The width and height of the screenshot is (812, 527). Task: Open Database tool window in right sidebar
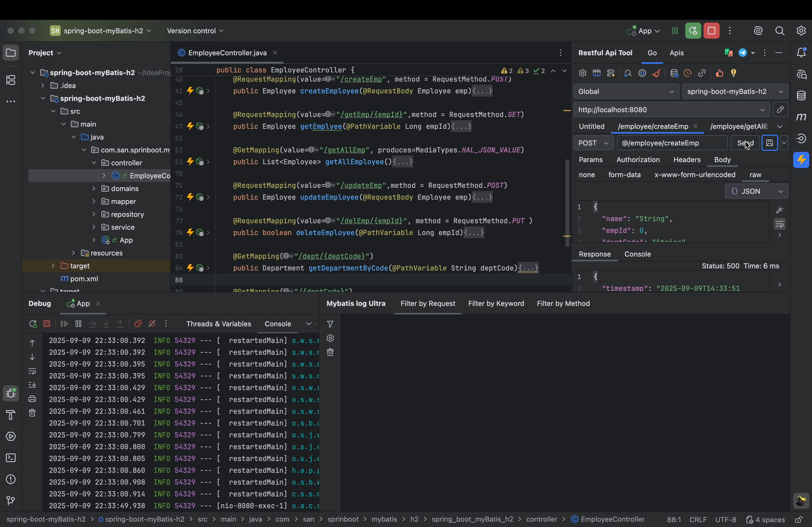(x=802, y=96)
